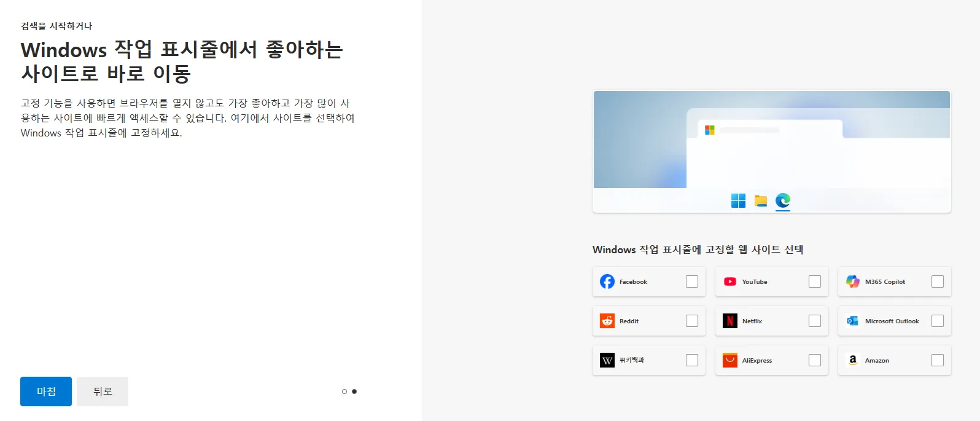
Task: Click the Reddit logo icon
Action: coord(607,321)
